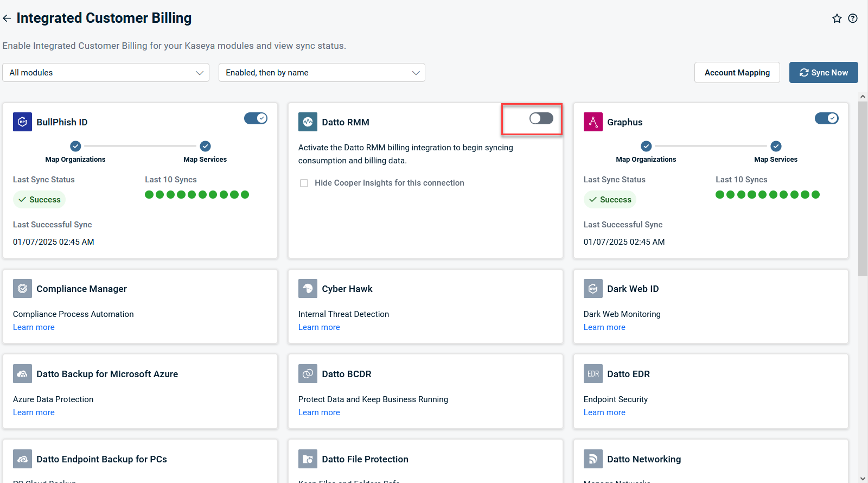Click the Account Mapping button
This screenshot has height=483, width=868.
click(x=737, y=73)
